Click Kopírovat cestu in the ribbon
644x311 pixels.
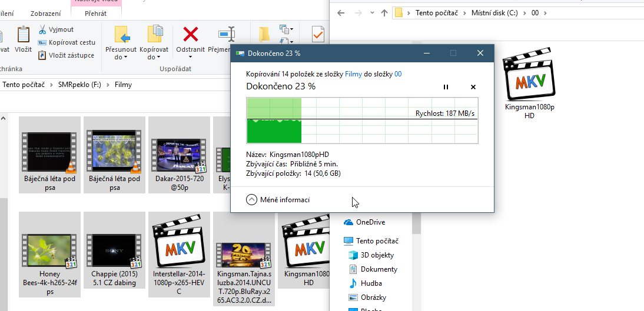coord(66,42)
